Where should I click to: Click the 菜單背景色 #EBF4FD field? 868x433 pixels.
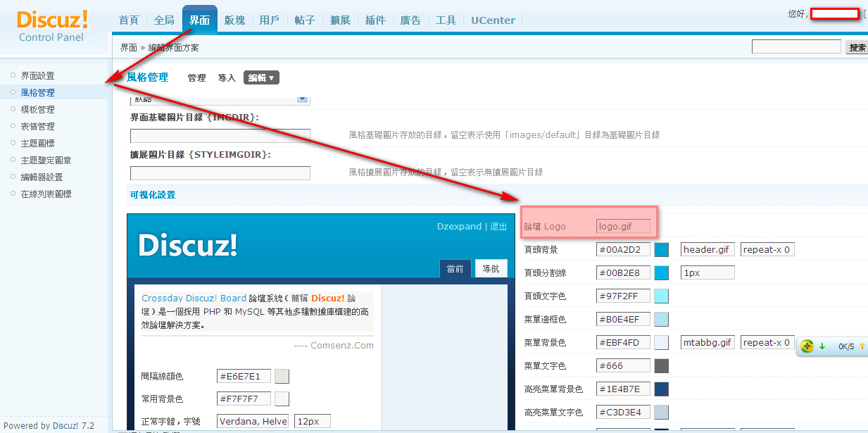click(x=623, y=342)
